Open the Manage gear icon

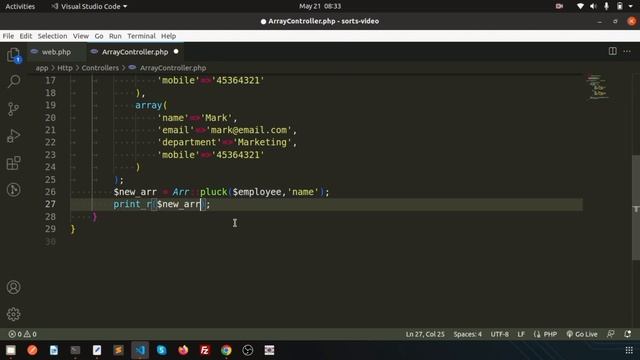[x=13, y=314]
